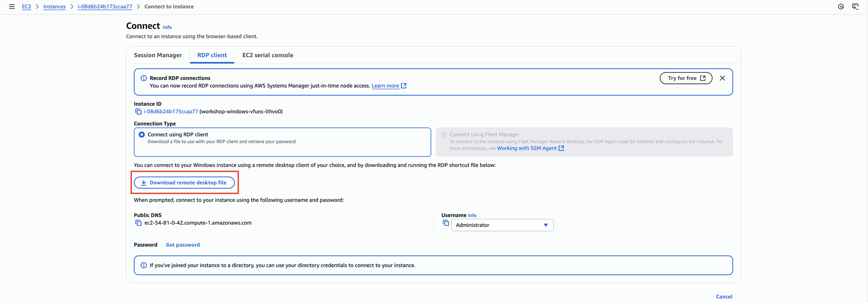Copy the username with the copy icon

(446, 223)
